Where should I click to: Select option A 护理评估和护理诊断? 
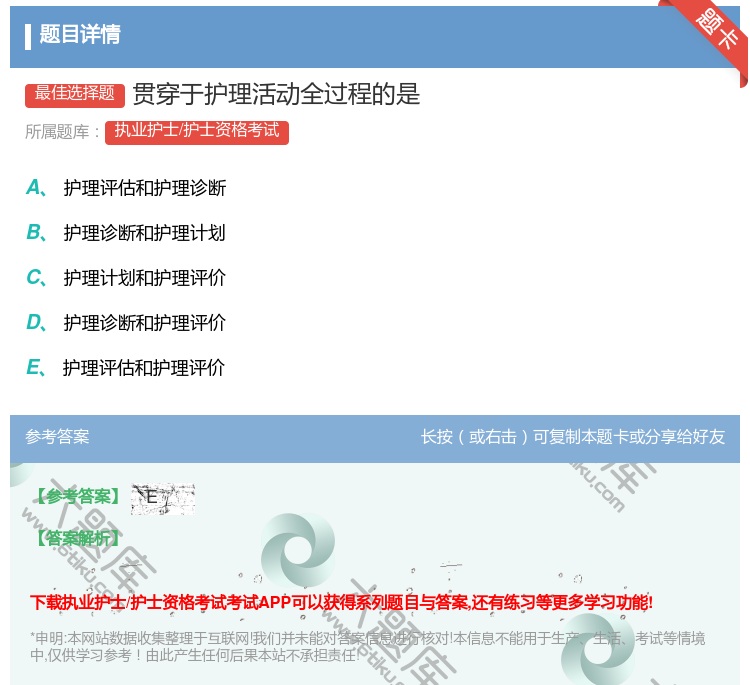click(126, 188)
